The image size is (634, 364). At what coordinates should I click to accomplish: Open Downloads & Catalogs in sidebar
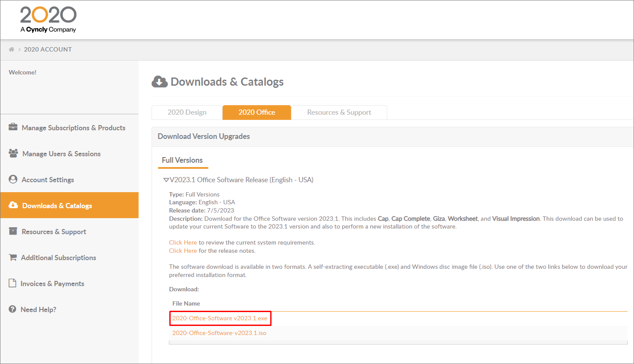click(69, 205)
